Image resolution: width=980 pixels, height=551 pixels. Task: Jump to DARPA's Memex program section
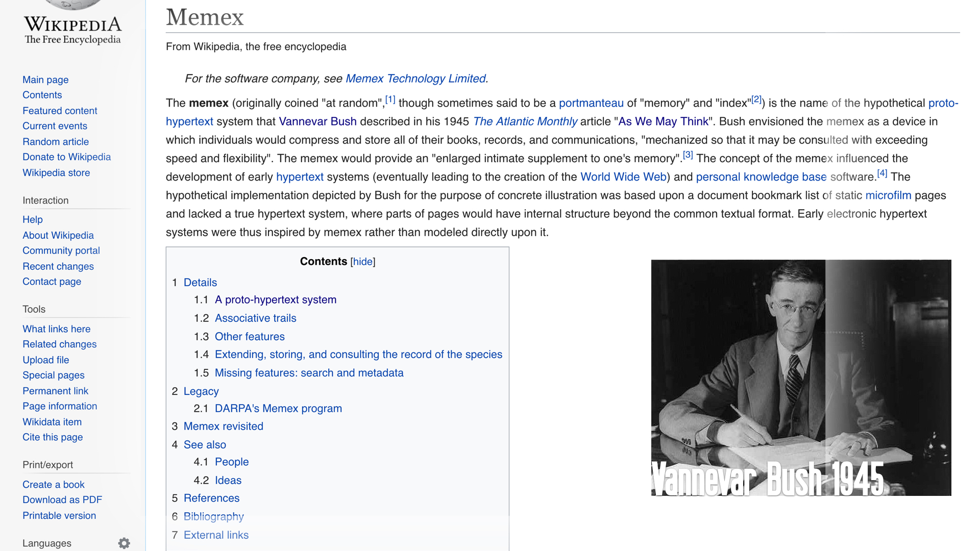tap(278, 409)
